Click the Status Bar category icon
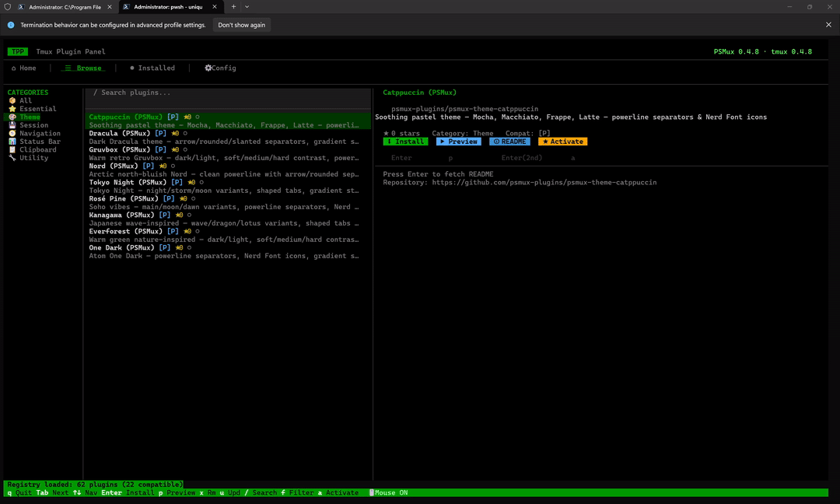The image size is (840, 504). click(12, 141)
